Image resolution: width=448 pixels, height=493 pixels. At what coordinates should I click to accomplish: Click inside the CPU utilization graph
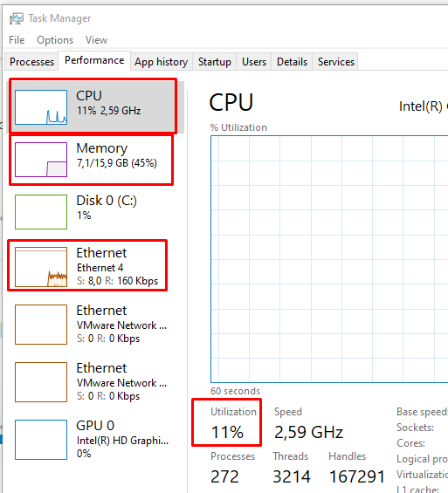(329, 259)
